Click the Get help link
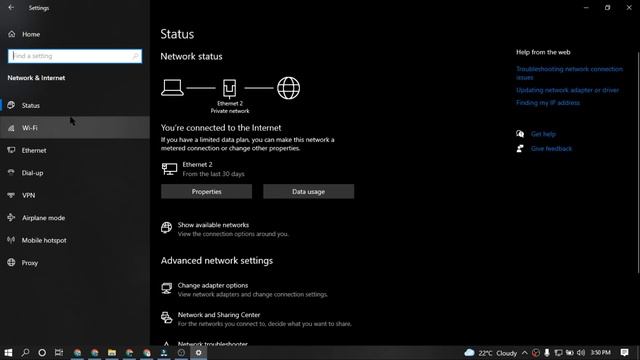 (543, 134)
